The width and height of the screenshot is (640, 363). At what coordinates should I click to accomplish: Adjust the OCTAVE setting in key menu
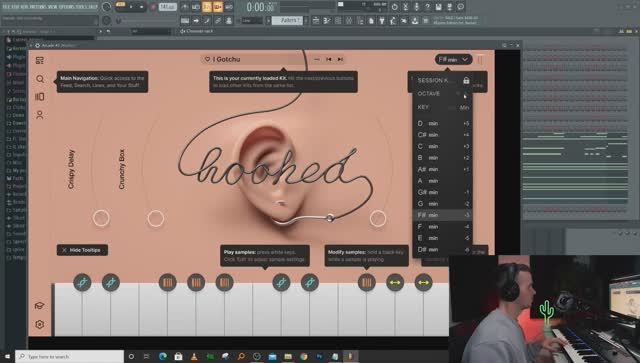442,94
